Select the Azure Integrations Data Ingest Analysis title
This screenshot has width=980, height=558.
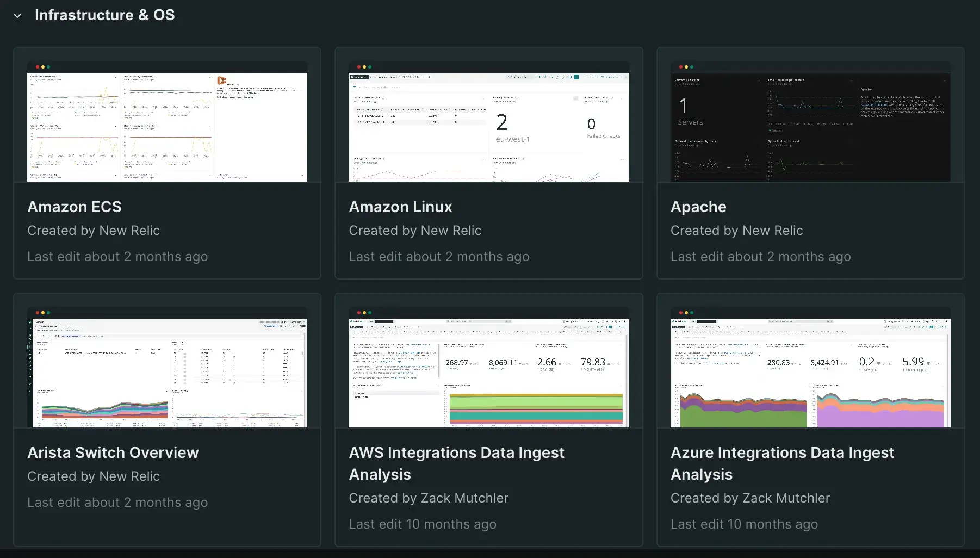(x=782, y=463)
